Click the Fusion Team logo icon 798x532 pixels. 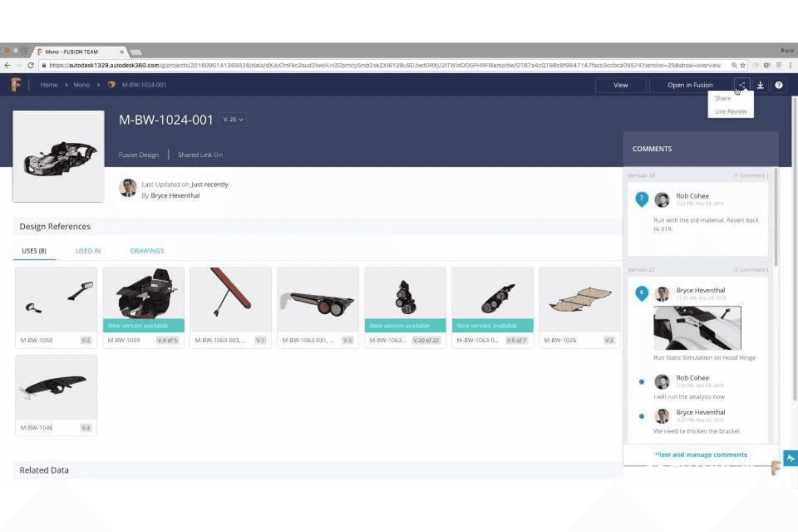[16, 85]
